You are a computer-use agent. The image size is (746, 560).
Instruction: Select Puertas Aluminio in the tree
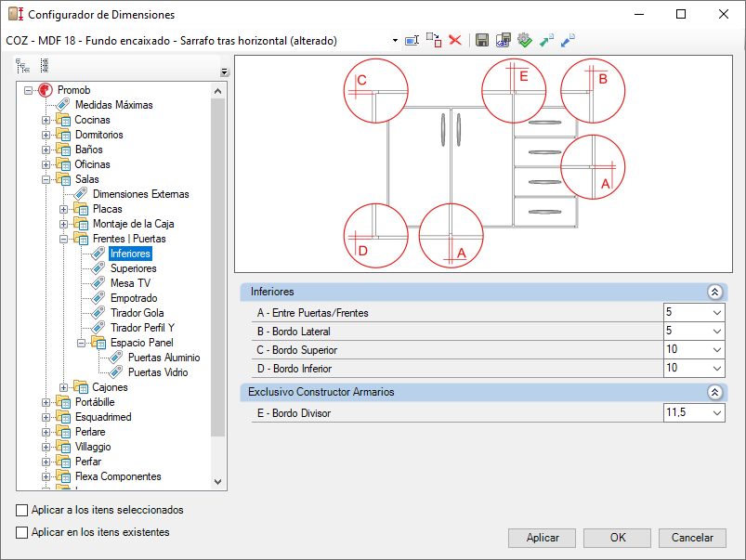[x=164, y=358]
